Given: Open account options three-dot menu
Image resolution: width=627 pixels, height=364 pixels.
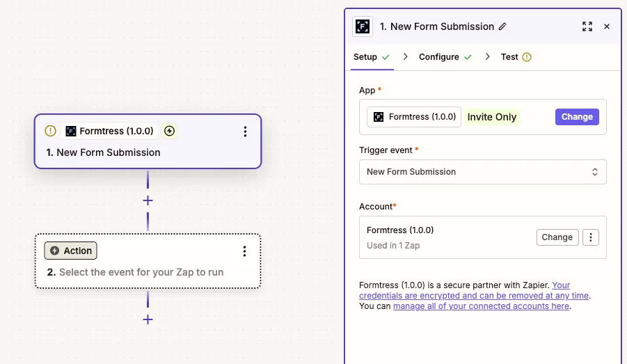Looking at the screenshot, I should click(591, 237).
